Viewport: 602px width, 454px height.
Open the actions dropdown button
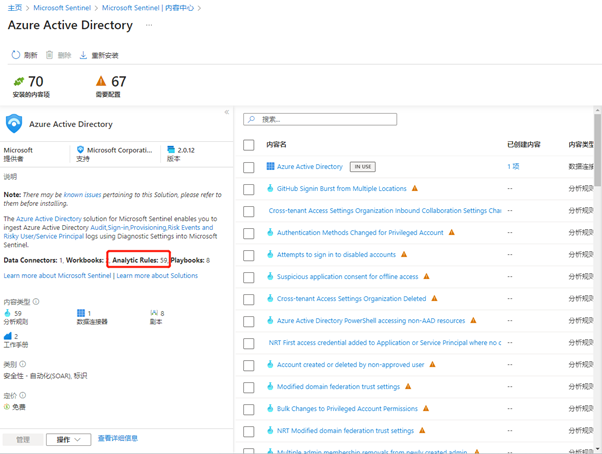point(69,439)
